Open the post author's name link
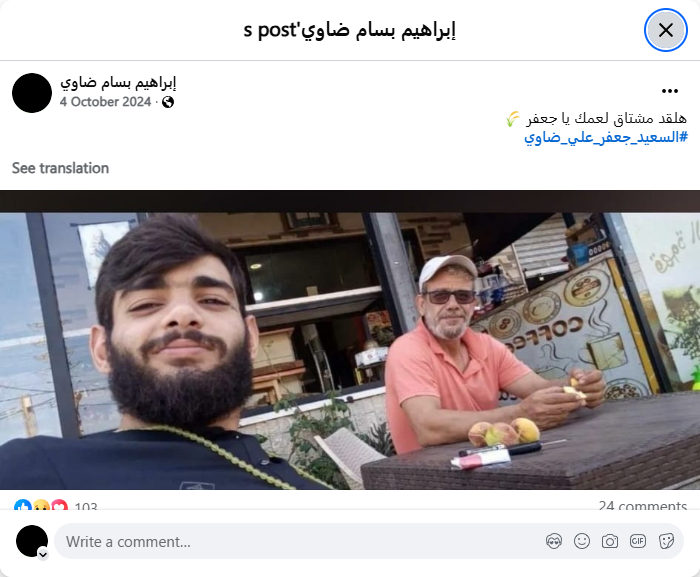 tap(118, 83)
